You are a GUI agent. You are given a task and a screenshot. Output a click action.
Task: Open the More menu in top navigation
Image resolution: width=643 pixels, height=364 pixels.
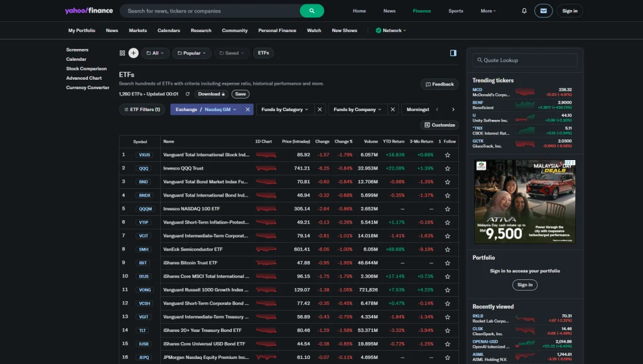pyautogui.click(x=488, y=11)
